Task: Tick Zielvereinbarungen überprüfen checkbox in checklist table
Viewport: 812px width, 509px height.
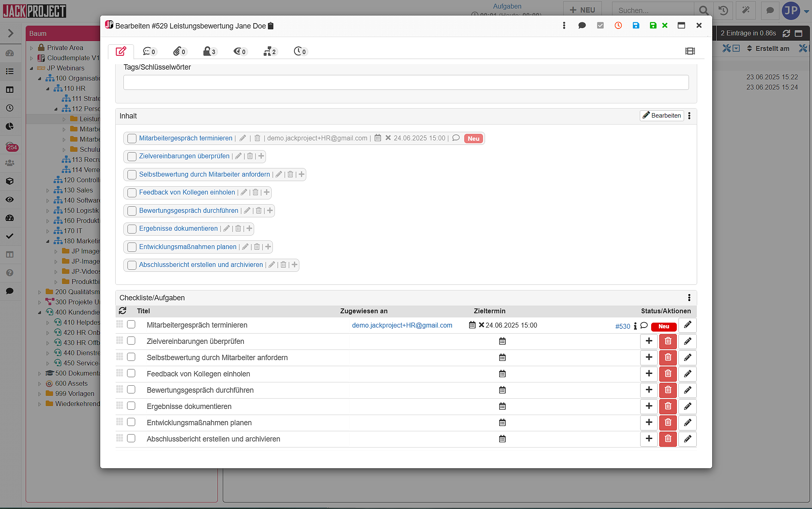Action: point(131,341)
